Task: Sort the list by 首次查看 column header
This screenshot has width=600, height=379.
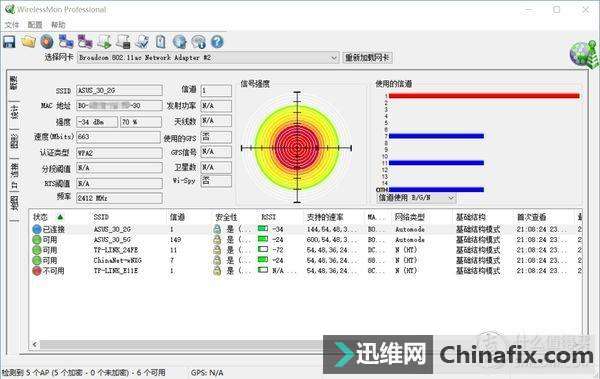Action: 531,217
